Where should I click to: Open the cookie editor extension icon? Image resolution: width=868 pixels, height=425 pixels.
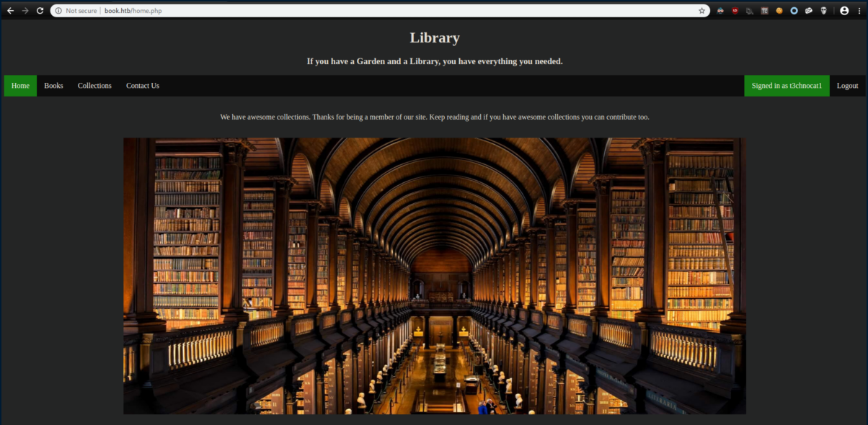[x=779, y=11]
